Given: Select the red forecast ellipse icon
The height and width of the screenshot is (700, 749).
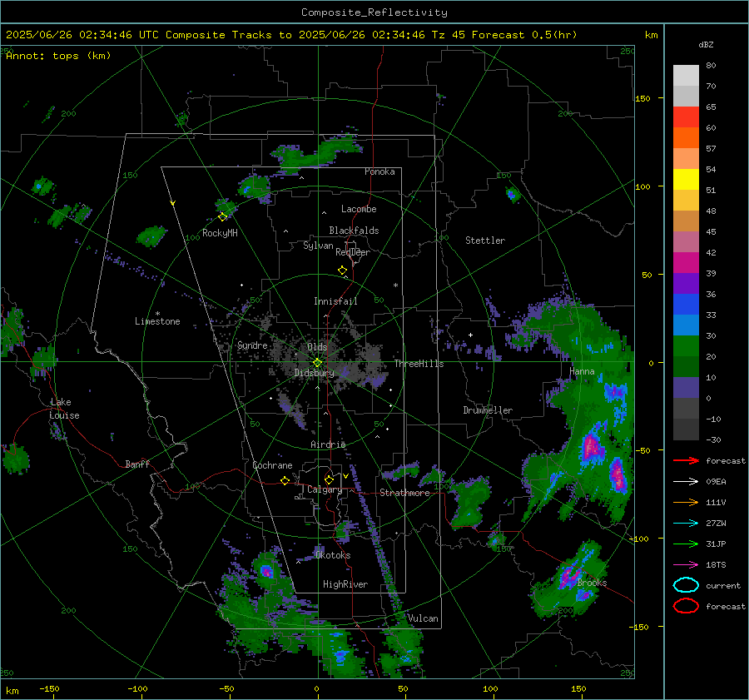Looking at the screenshot, I should 686,606.
